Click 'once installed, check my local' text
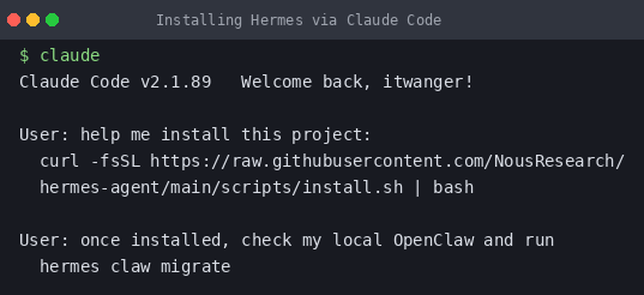Image resolution: width=644 pixels, height=295 pixels. click(x=231, y=240)
